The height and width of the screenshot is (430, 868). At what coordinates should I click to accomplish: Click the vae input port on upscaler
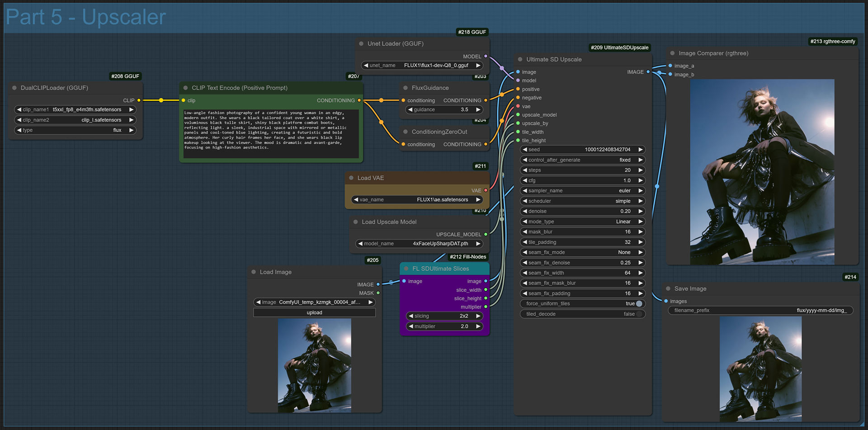pos(518,106)
